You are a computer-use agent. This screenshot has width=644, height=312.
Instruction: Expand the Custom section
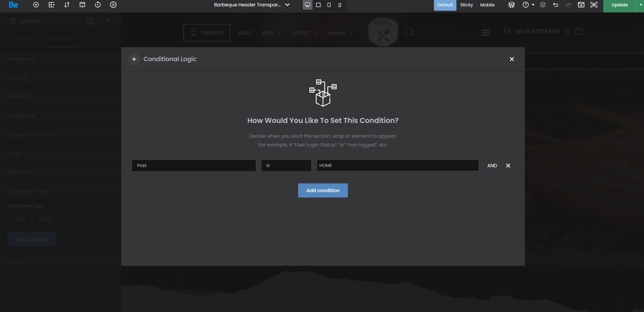[x=61, y=262]
